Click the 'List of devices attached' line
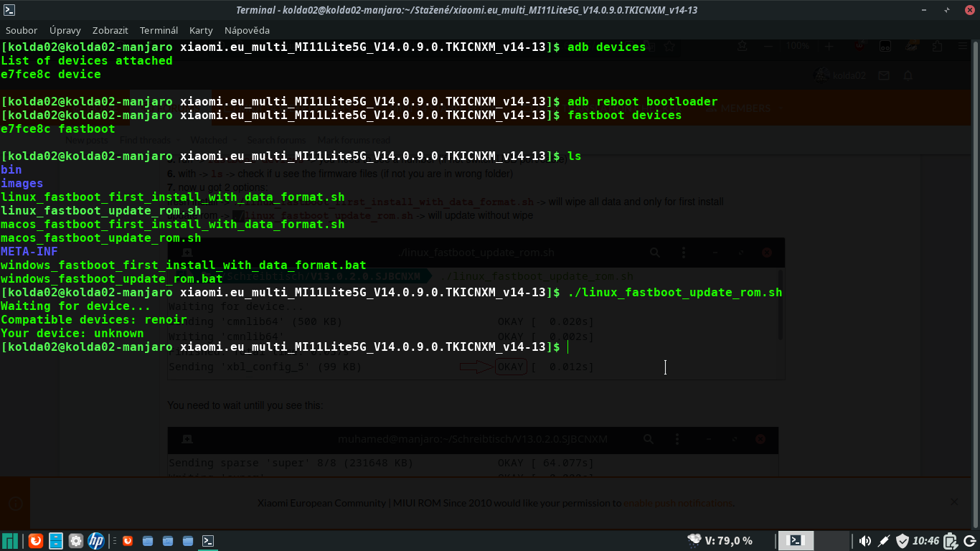The image size is (980, 551). click(87, 61)
